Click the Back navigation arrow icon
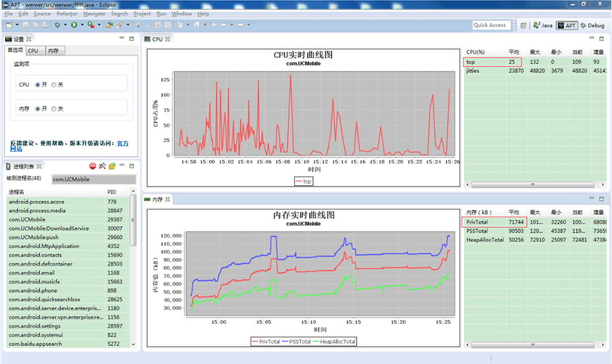 (224, 25)
